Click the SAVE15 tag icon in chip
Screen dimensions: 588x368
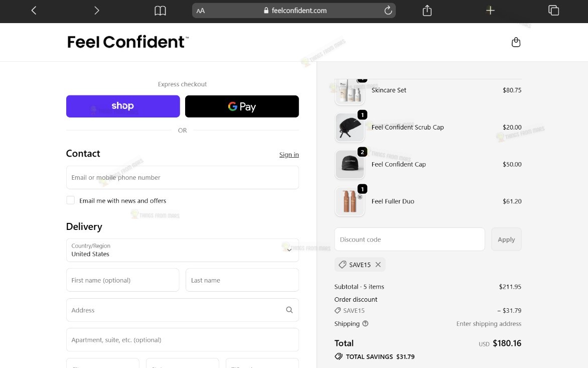pos(342,265)
